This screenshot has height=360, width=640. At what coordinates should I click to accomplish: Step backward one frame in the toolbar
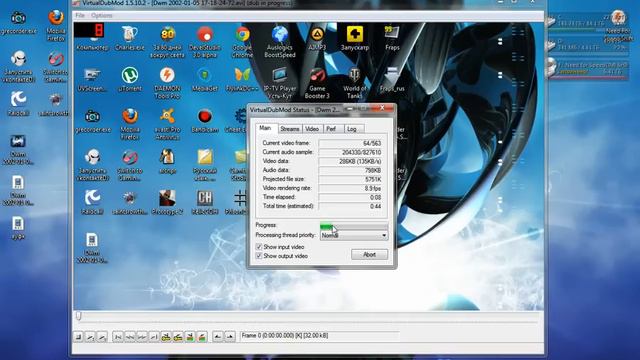[130, 337]
